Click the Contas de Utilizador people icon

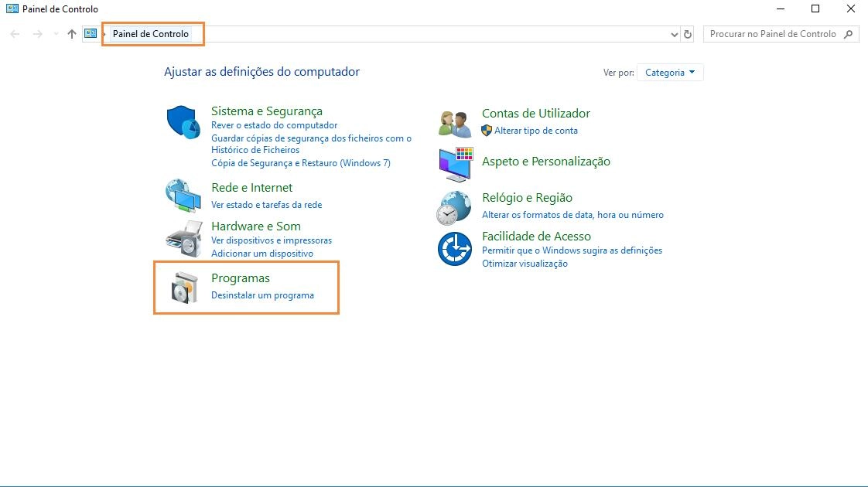454,122
